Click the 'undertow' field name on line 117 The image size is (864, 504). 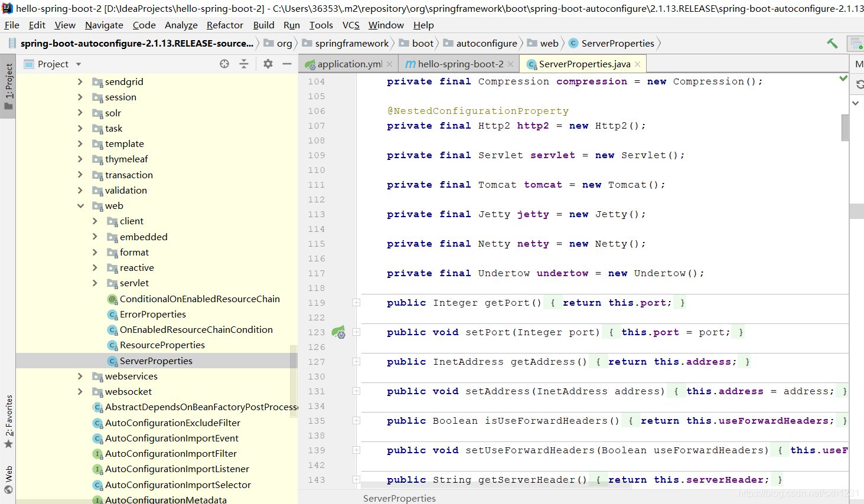[x=562, y=273]
